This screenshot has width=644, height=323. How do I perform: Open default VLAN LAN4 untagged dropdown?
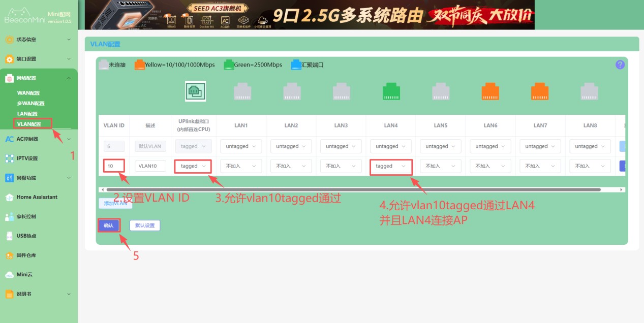[x=391, y=146]
